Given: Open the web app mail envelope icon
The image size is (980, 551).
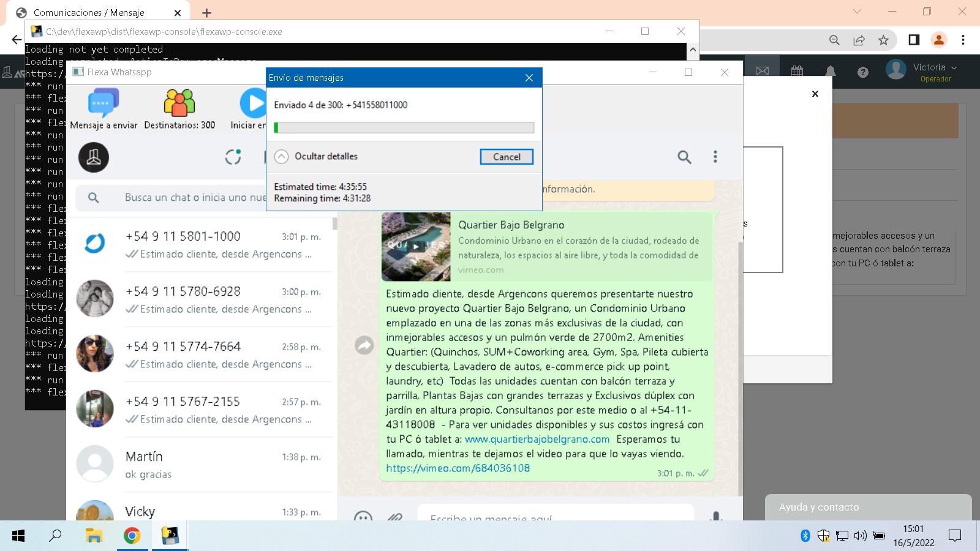Looking at the screenshot, I should (763, 72).
